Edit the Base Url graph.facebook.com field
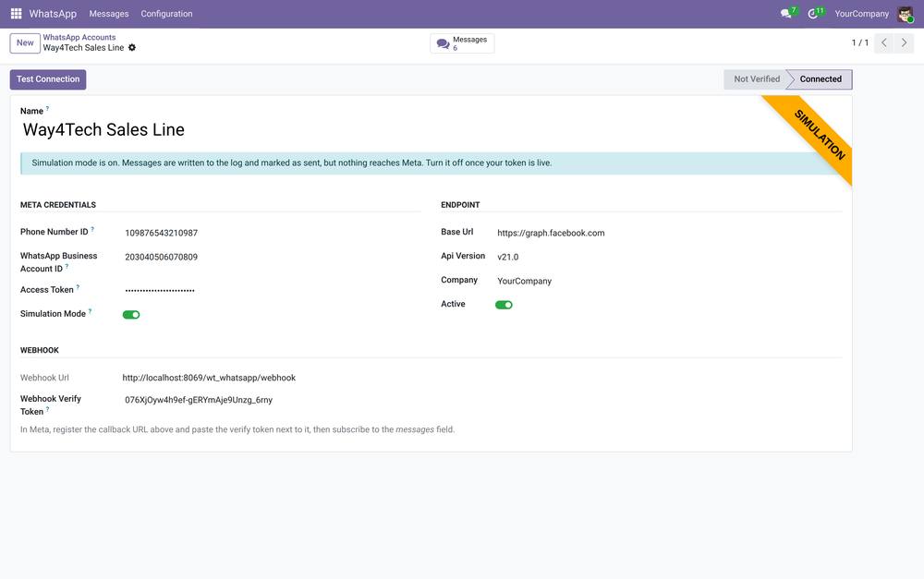 pos(551,233)
